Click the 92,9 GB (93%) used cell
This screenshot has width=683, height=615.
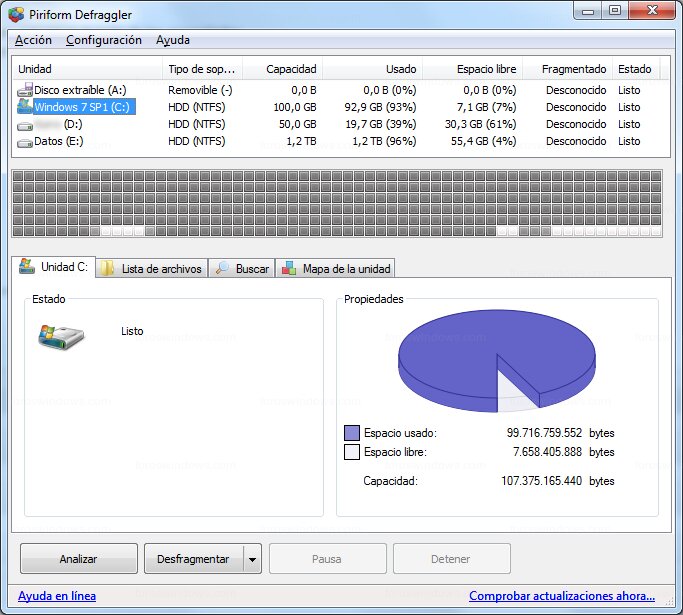380,107
